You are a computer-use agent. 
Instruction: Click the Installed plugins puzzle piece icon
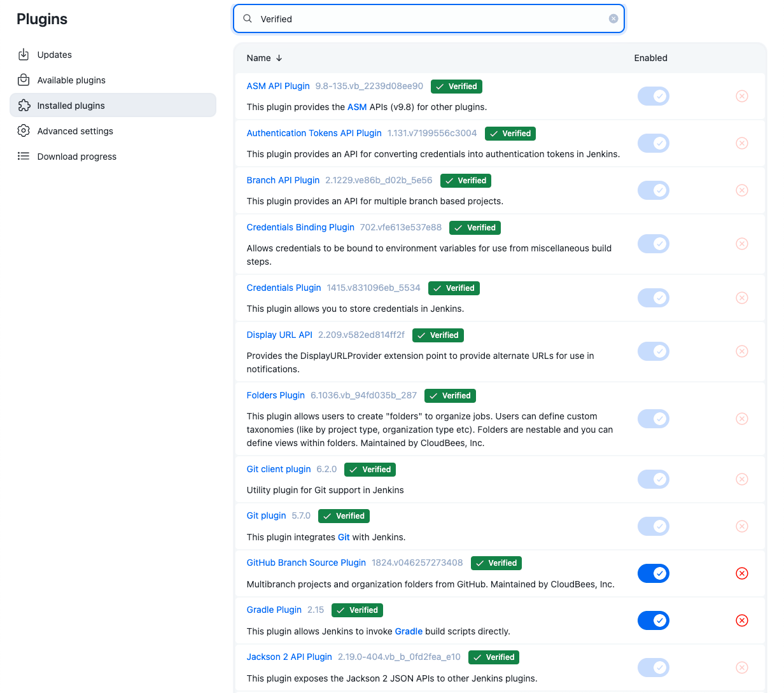24,106
